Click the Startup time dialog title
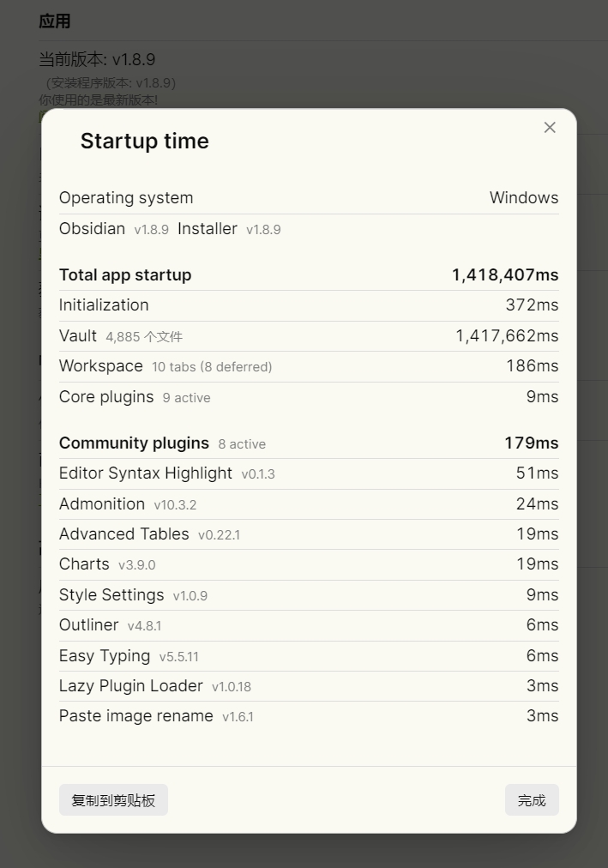The height and width of the screenshot is (868, 608). coord(144,142)
